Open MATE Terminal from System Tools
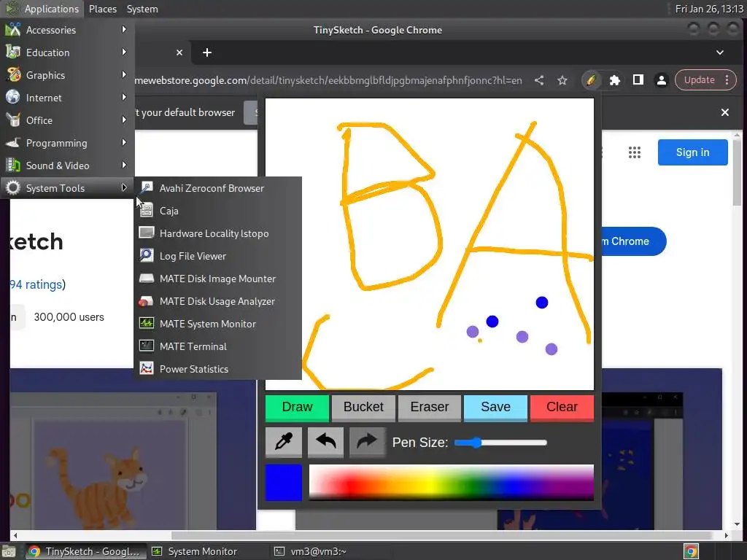This screenshot has height=560, width=747. click(218, 346)
